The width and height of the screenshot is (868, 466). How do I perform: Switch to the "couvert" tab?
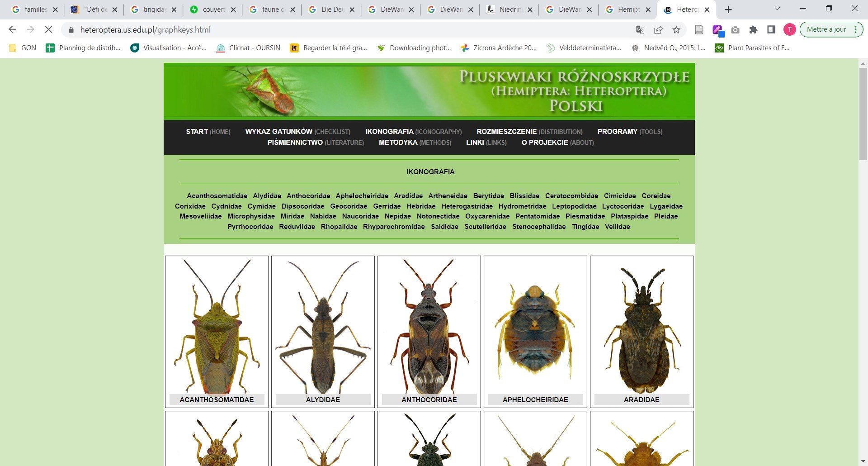(x=213, y=10)
